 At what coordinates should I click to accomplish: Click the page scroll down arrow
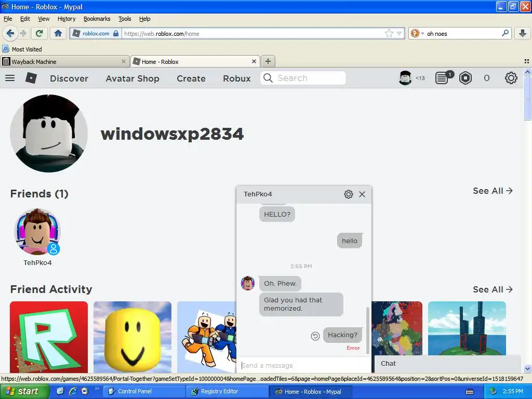point(527,368)
